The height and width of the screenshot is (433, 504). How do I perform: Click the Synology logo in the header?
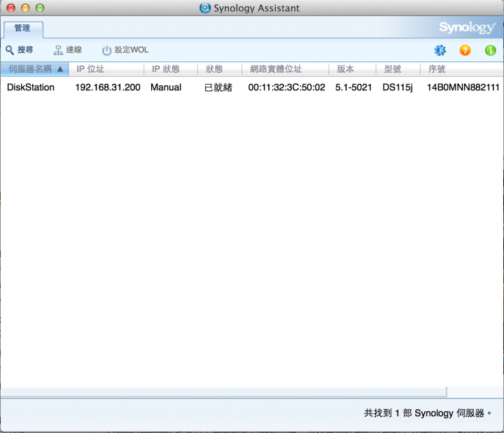[x=468, y=28]
